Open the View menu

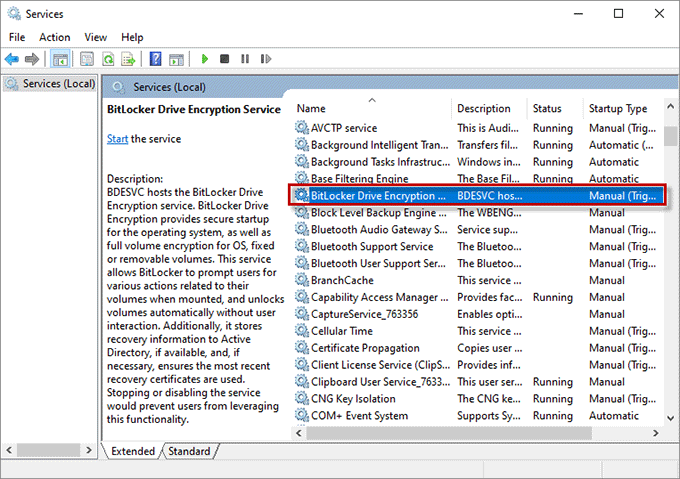point(95,37)
